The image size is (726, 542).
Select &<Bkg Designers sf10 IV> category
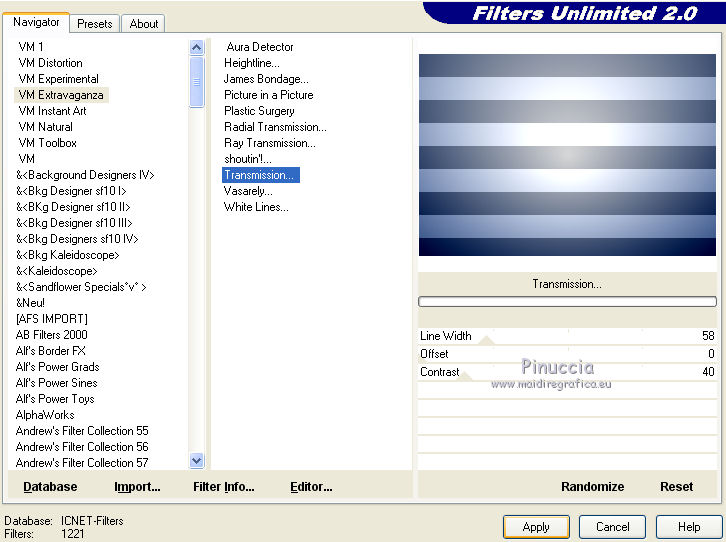[77, 239]
